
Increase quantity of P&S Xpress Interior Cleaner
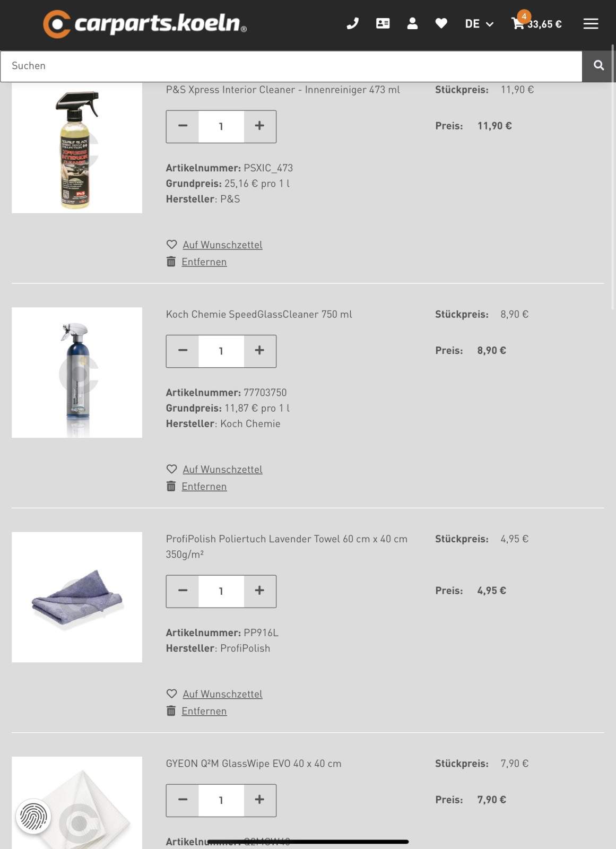coord(259,126)
